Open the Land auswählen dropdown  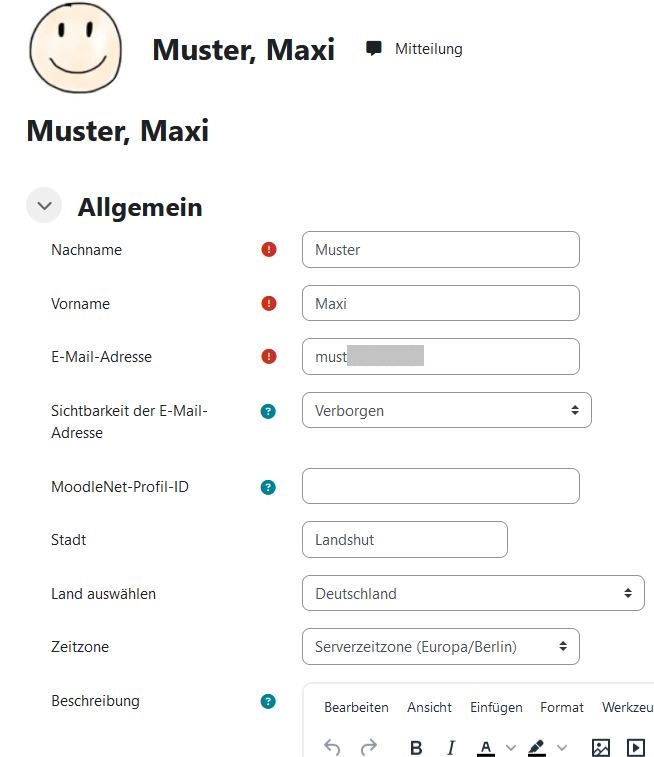473,593
